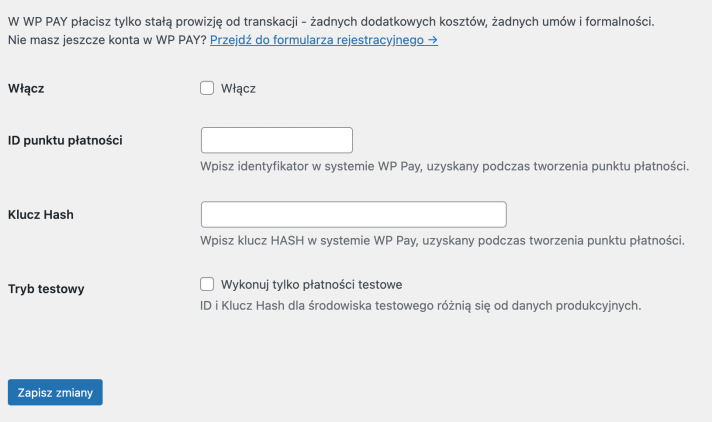Focus the Klucz Hash input field
Screen dimensions: 712x422
[x=353, y=215]
